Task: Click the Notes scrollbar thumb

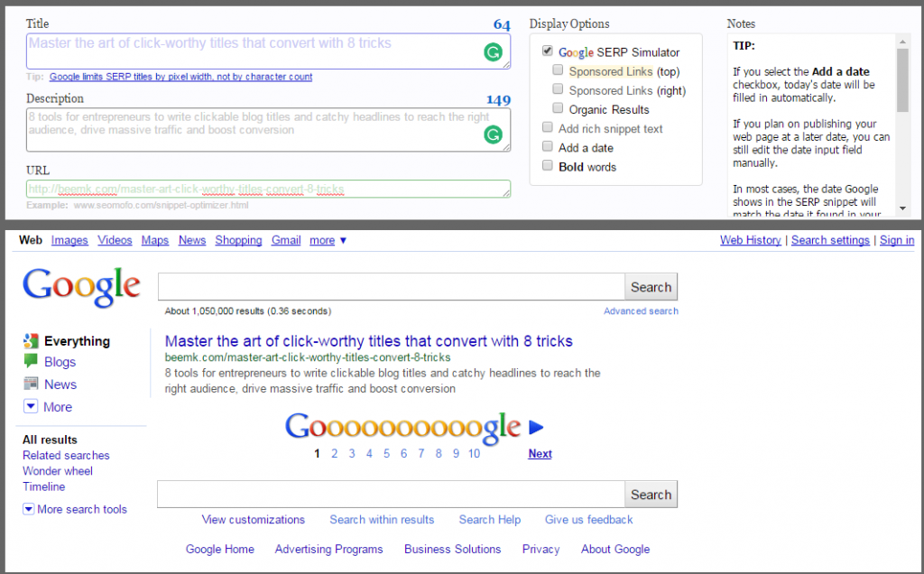Action: (x=902, y=80)
